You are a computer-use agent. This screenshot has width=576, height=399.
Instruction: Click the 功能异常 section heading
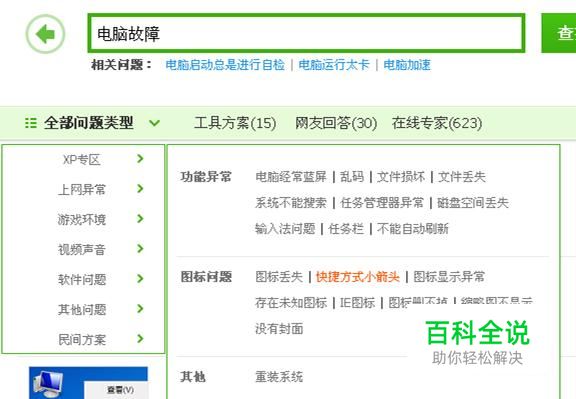point(206,177)
